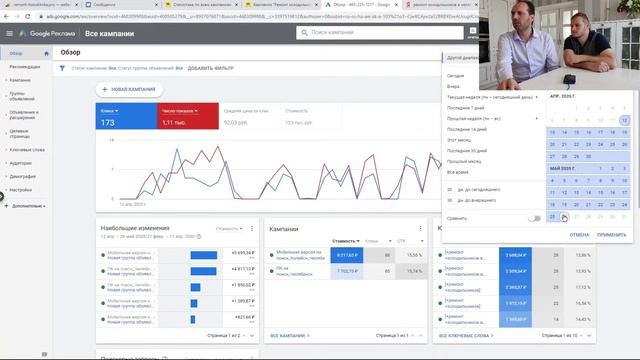Open the hamburger main menu in Google Ads

9,33
